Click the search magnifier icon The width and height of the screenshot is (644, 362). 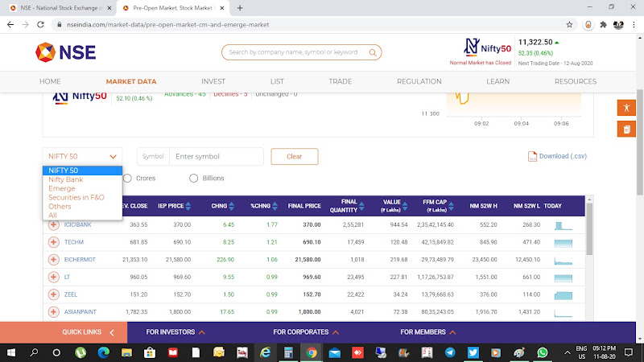coord(373,52)
